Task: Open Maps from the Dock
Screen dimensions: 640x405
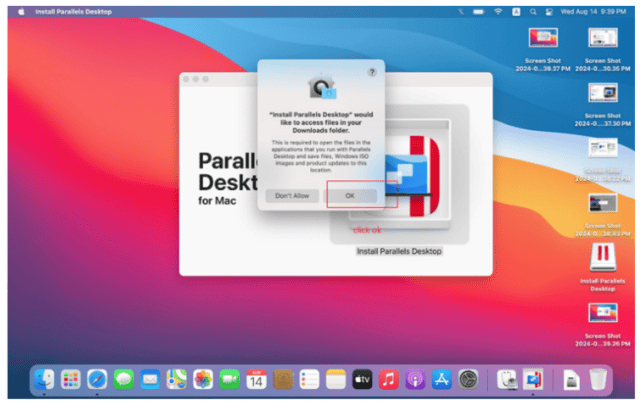Action: [x=177, y=380]
